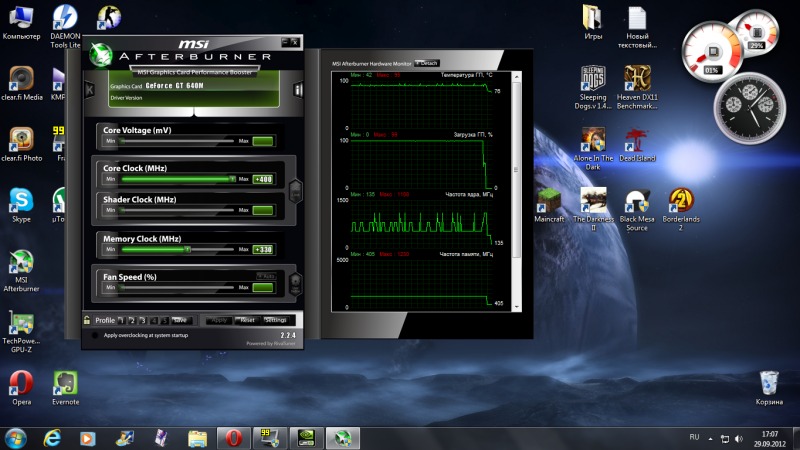Viewport: 800px width, 450px height.
Task: Select the Новый текстовый document icon
Action: (x=637, y=27)
